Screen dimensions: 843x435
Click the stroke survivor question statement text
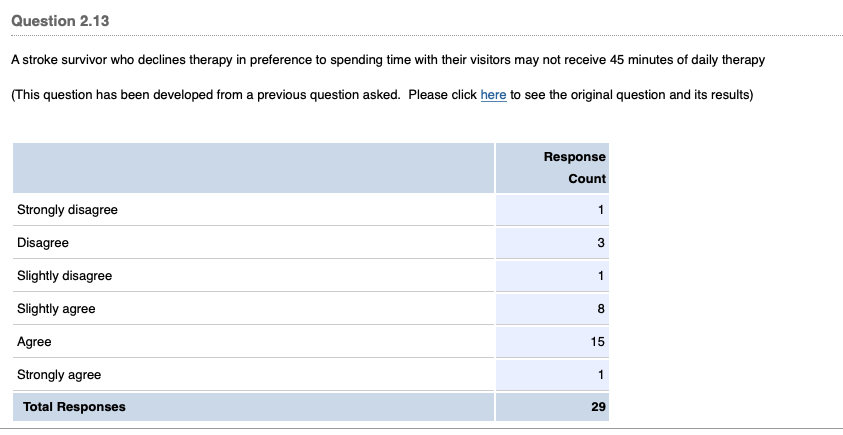[387, 60]
